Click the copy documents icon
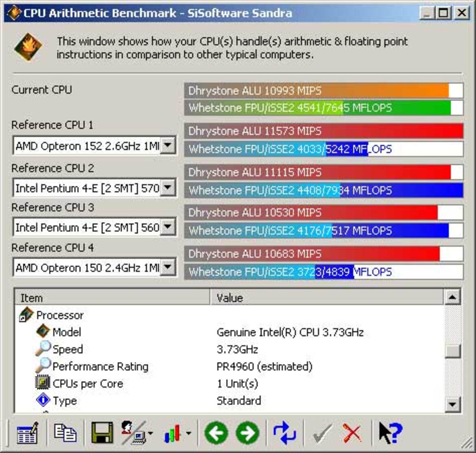The width and height of the screenshot is (476, 453). point(65,433)
